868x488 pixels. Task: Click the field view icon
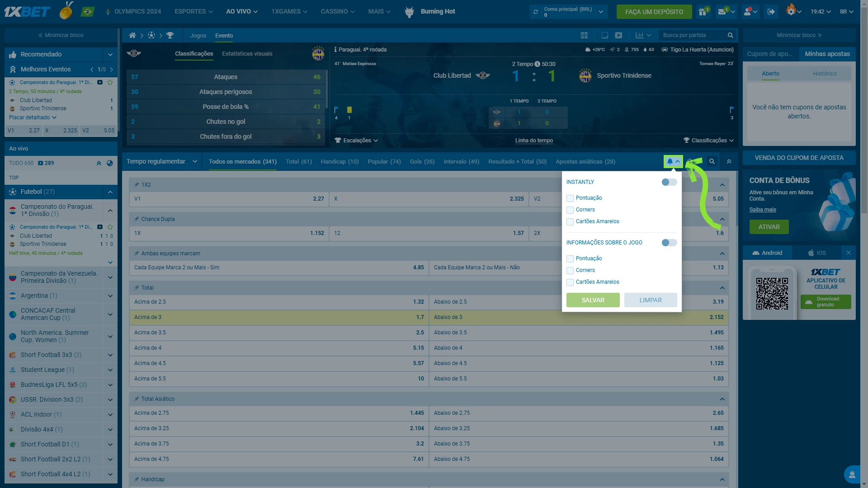(x=584, y=35)
